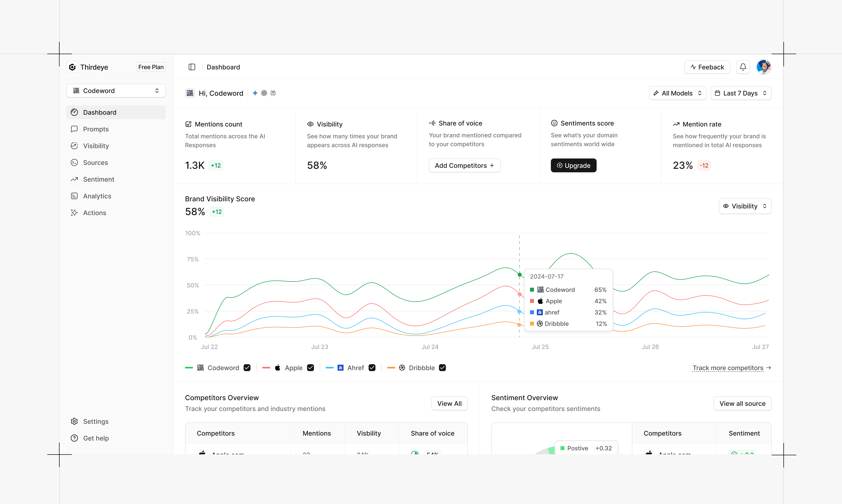Click the Claude-style asterisk model icon
This screenshot has height=504, width=842.
tap(273, 93)
